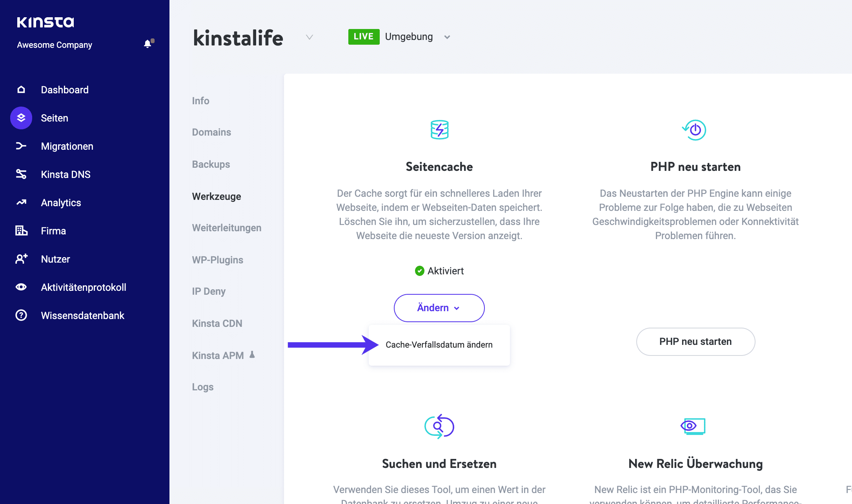Image resolution: width=852 pixels, height=504 pixels.
Task: Click the kinstalife site title
Action: [x=238, y=38]
